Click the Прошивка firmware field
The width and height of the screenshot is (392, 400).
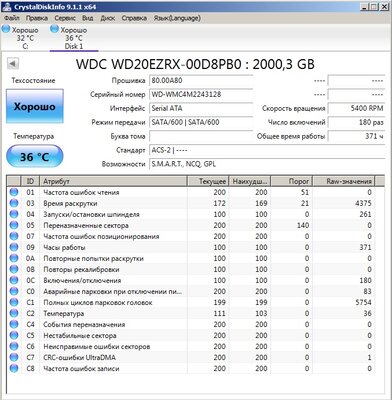coord(201,80)
